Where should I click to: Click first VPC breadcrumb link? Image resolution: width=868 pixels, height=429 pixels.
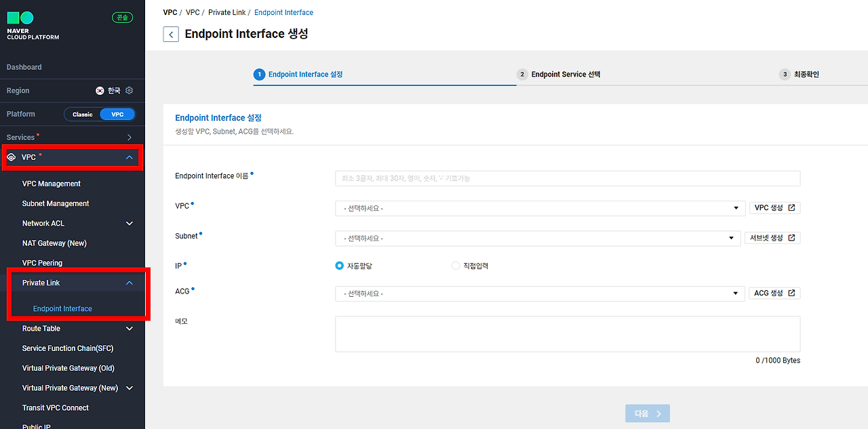[x=170, y=12]
